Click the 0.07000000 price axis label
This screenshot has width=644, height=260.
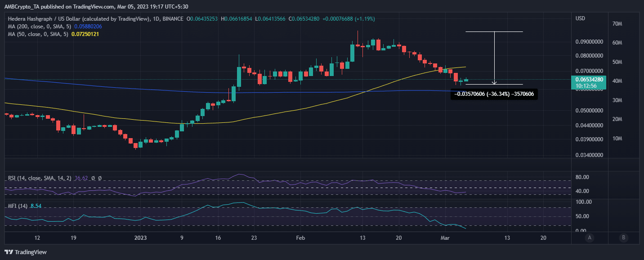click(x=590, y=71)
